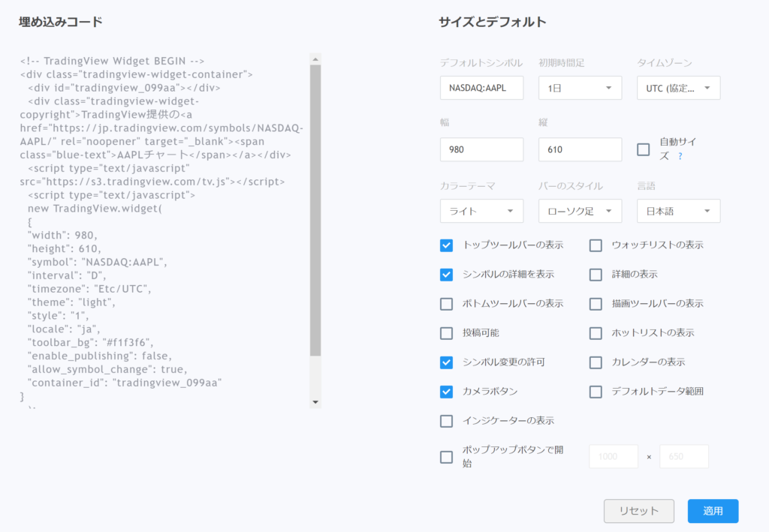Click the embed code scrollbar thumb
Viewport: 769px width, 532px height.
315,210
